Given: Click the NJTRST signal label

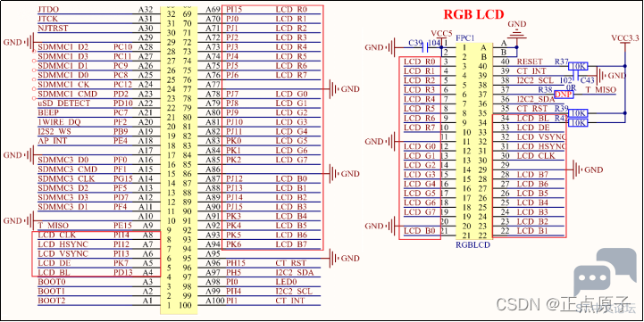Looking at the screenshot, I should coord(52,28).
